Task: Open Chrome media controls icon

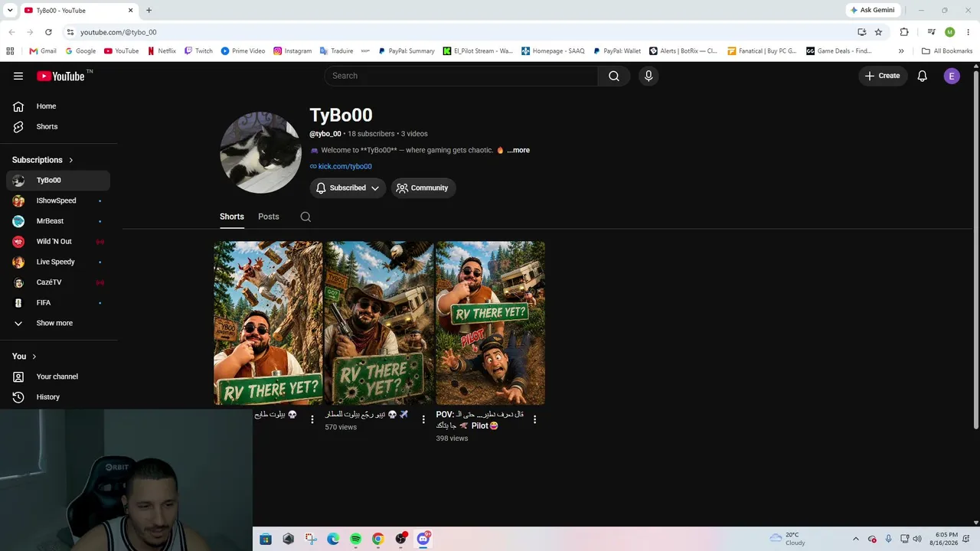Action: (x=931, y=32)
